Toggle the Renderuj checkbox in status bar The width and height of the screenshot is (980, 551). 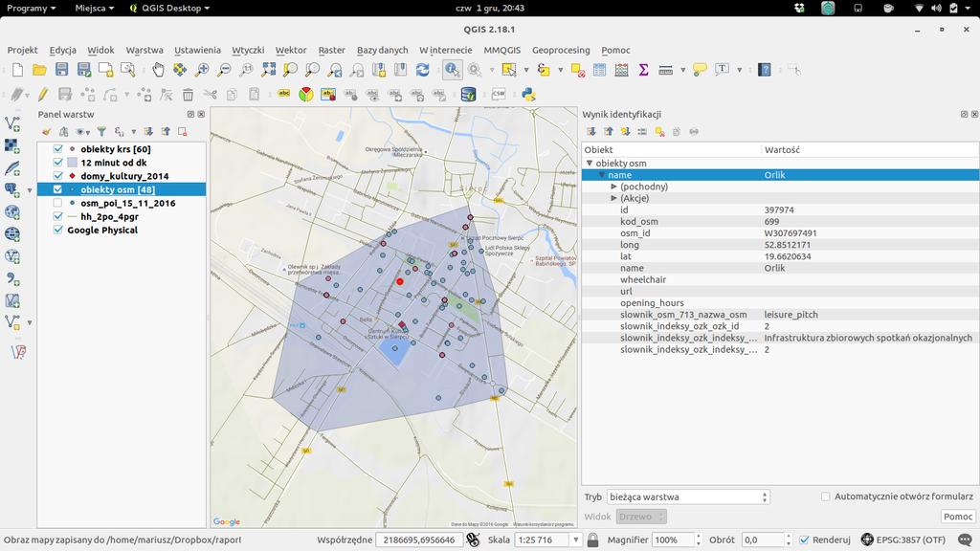804,540
